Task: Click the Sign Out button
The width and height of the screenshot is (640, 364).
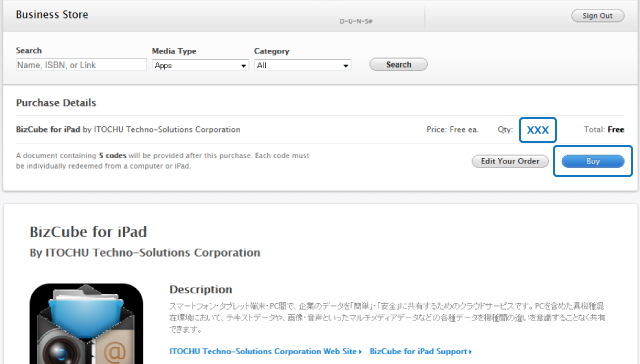Action: 598,16
